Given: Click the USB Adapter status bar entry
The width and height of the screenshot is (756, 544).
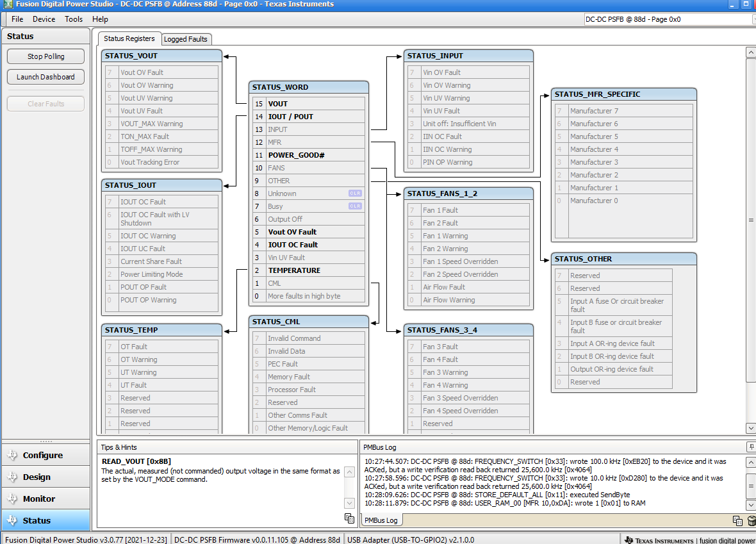Looking at the screenshot, I should point(411,540).
